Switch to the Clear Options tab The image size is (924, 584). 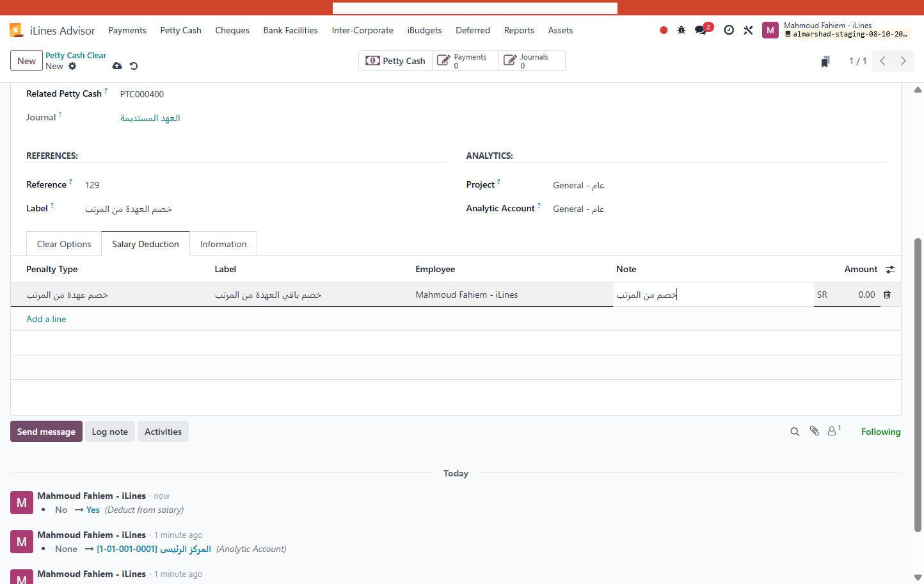(x=64, y=244)
